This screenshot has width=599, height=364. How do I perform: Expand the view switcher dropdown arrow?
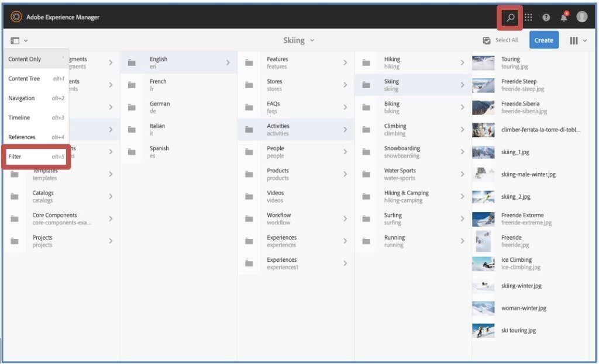click(584, 40)
